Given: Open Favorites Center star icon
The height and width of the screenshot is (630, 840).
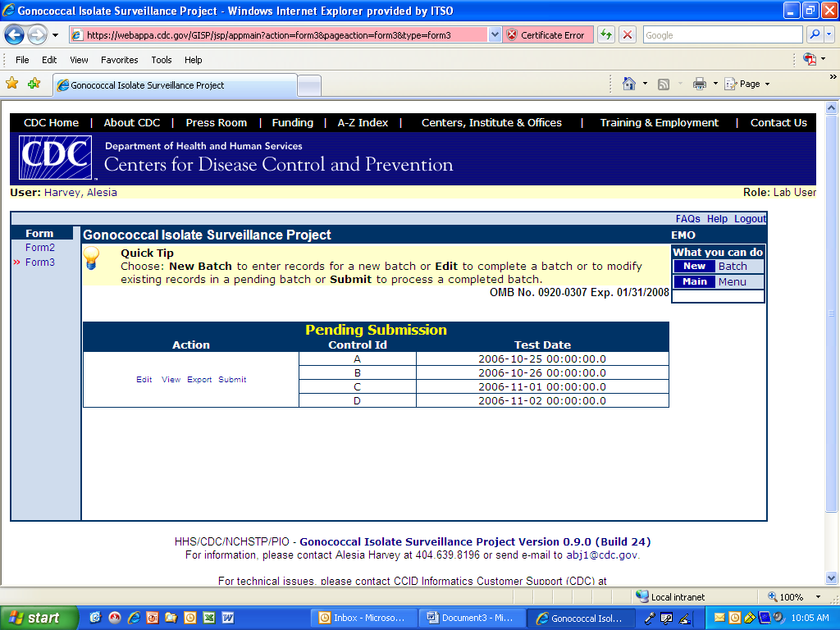Looking at the screenshot, I should point(12,84).
